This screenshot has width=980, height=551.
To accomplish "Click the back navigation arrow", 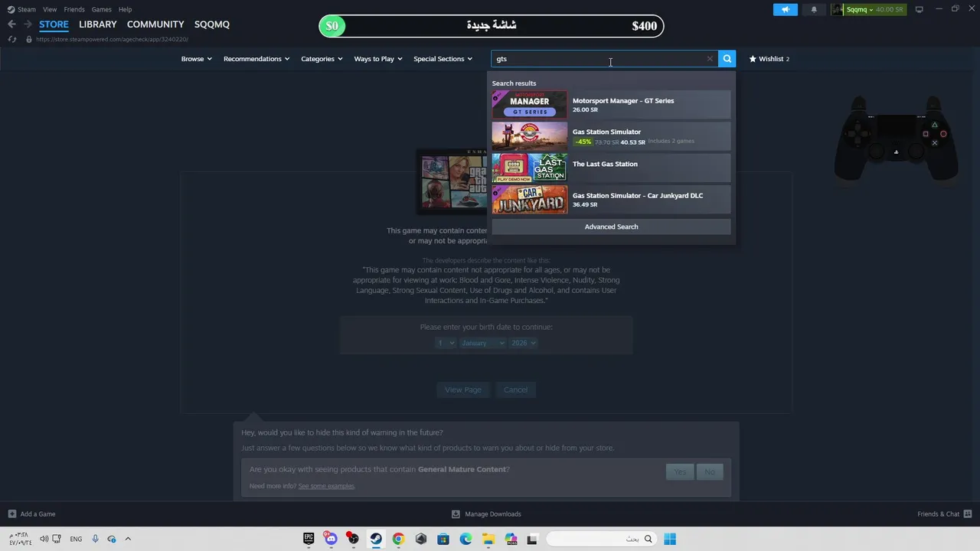I will [x=11, y=24].
